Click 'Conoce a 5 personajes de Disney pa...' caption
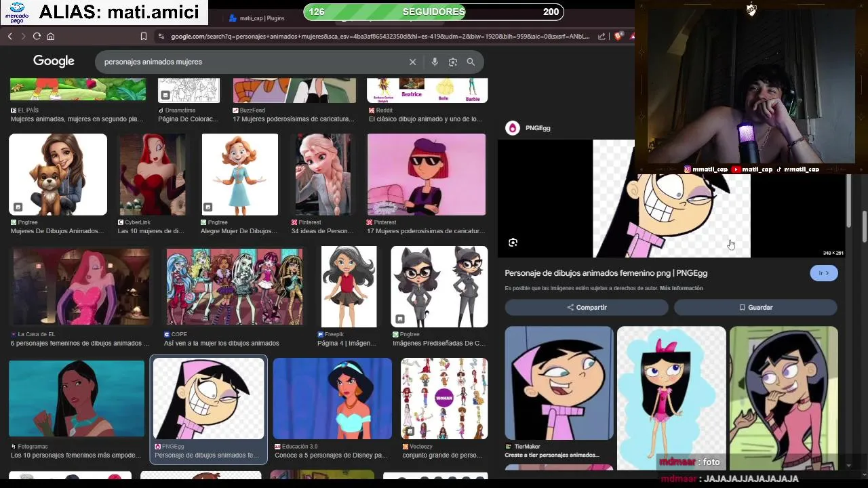Image resolution: width=868 pixels, height=488 pixels. 331,455
